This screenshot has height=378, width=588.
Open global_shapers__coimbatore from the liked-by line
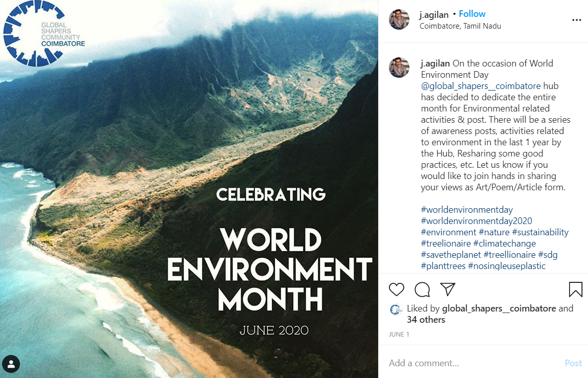[499, 308]
